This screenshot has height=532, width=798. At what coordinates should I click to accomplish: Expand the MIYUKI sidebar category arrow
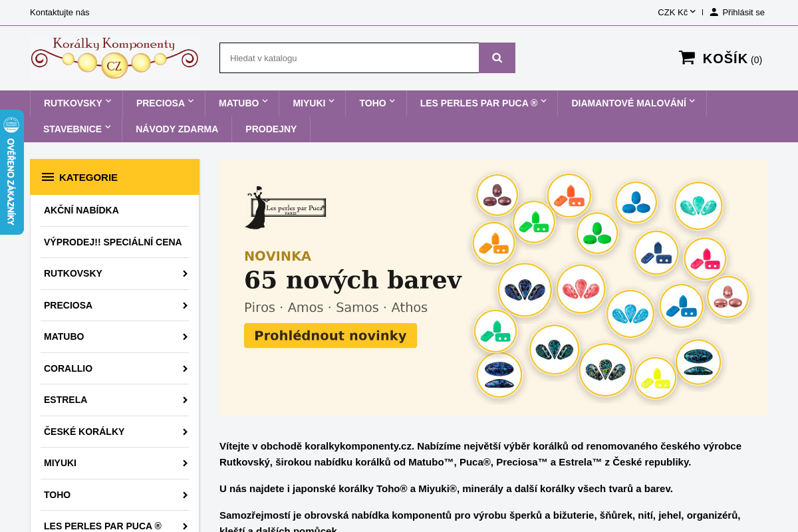click(x=185, y=463)
